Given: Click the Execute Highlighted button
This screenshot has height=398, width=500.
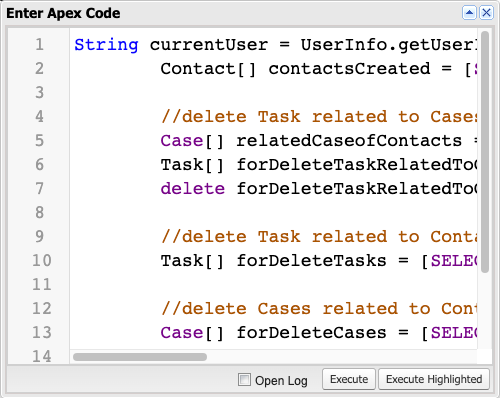Looking at the screenshot, I should click(434, 379).
